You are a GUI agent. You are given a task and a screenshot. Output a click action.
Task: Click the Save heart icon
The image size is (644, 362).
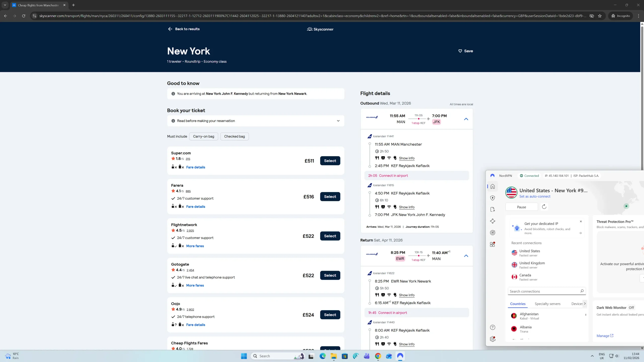pyautogui.click(x=460, y=51)
